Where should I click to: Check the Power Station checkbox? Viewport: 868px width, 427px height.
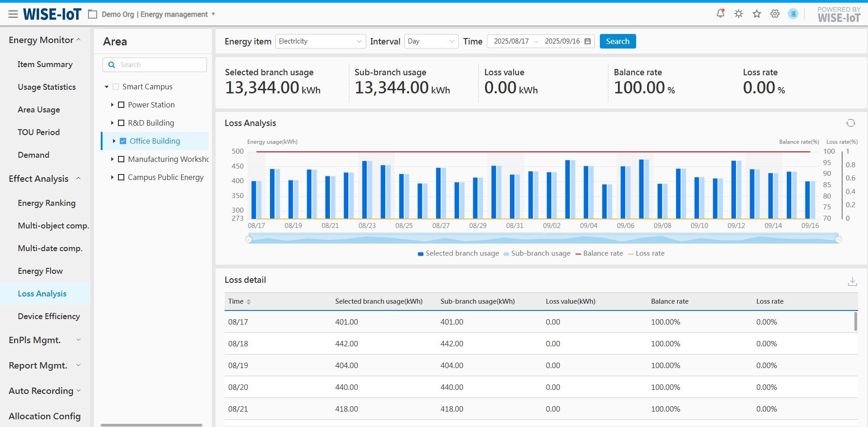point(121,105)
